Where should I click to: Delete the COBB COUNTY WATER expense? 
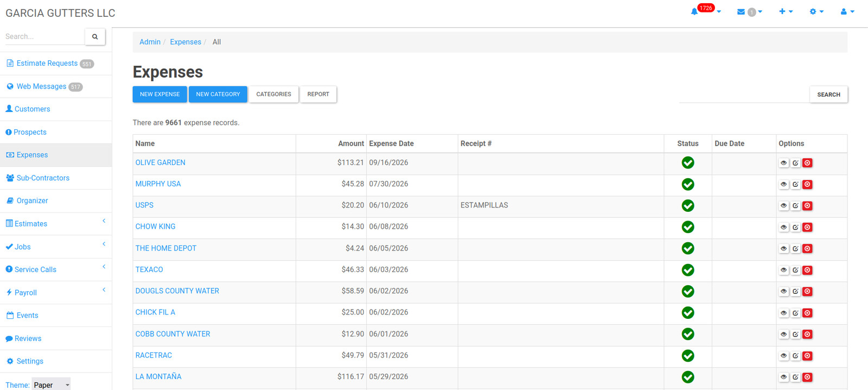tap(807, 335)
